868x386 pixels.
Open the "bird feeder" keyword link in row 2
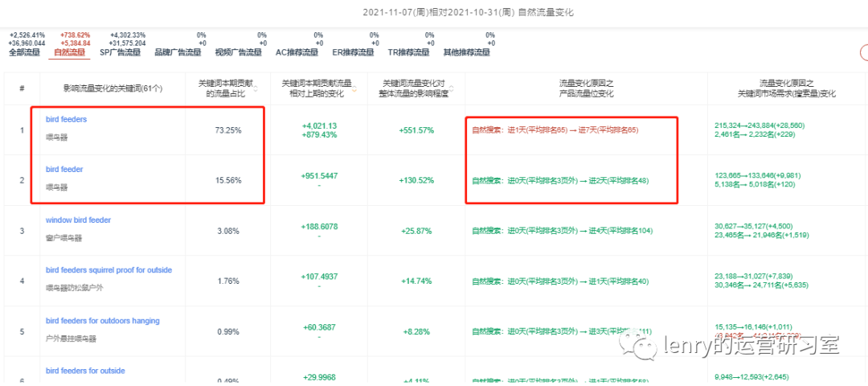(x=64, y=170)
